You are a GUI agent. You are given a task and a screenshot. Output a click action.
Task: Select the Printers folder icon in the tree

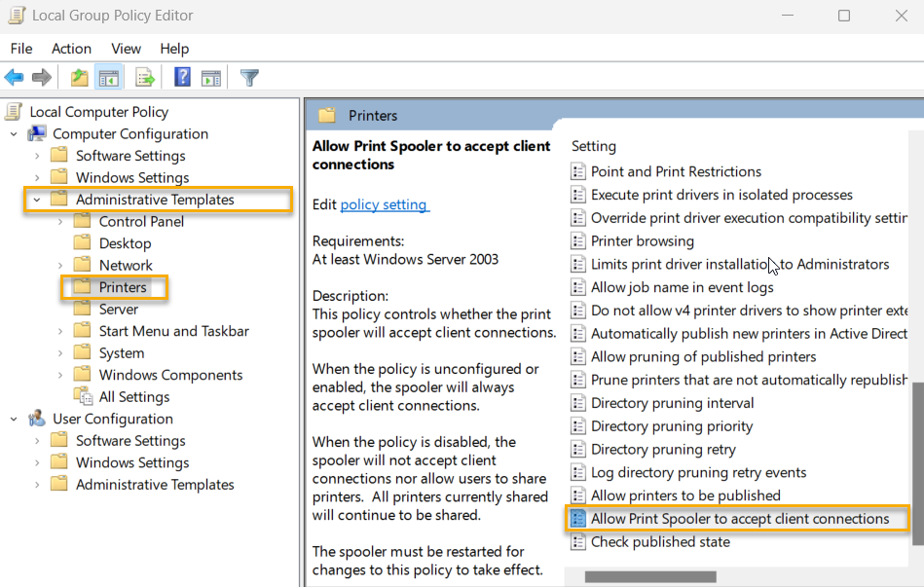tap(82, 287)
